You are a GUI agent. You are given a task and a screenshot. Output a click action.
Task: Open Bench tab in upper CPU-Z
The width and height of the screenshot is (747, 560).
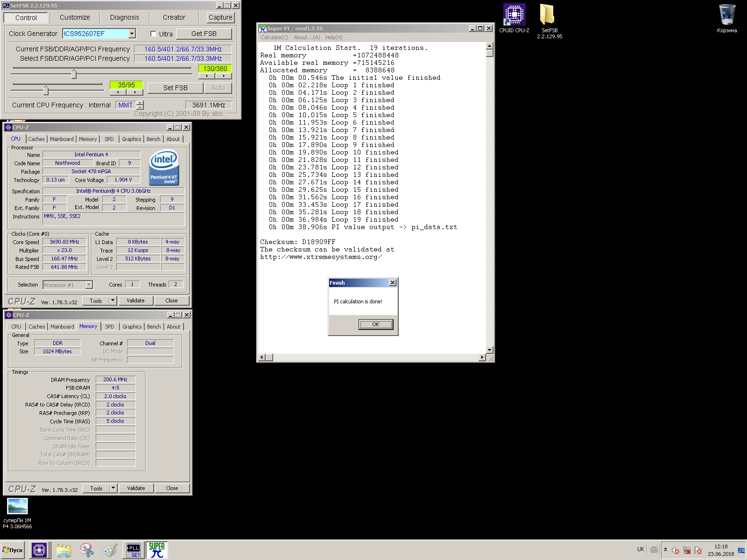pos(153,139)
